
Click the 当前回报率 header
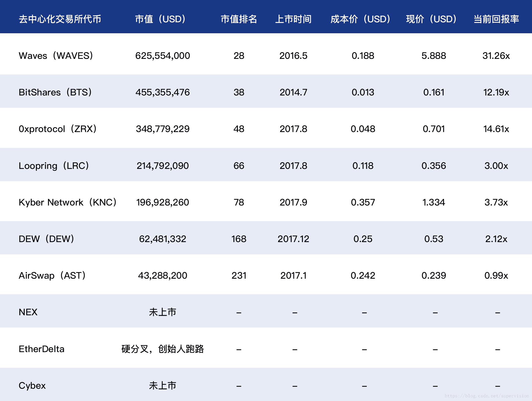click(496, 19)
